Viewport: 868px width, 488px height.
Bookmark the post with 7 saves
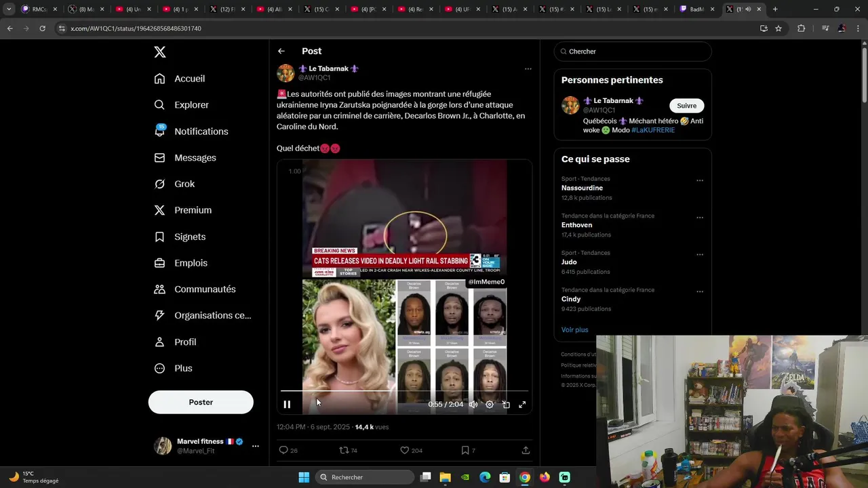click(468, 450)
